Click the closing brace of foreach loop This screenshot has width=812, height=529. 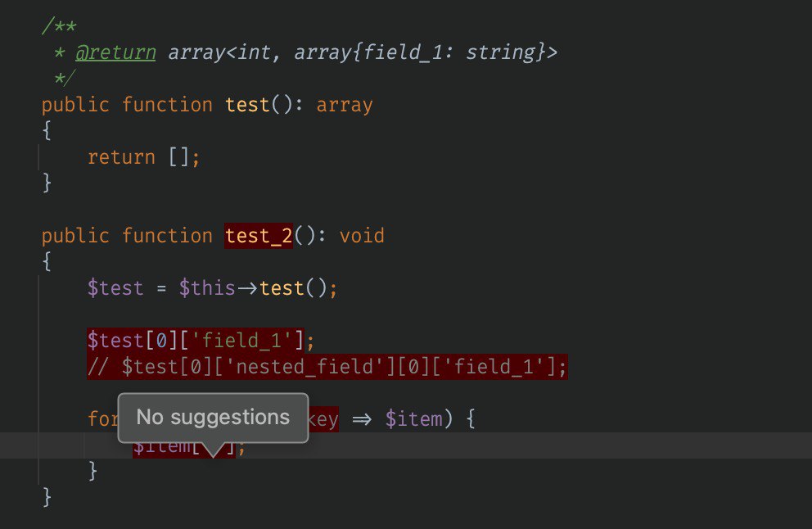92,471
